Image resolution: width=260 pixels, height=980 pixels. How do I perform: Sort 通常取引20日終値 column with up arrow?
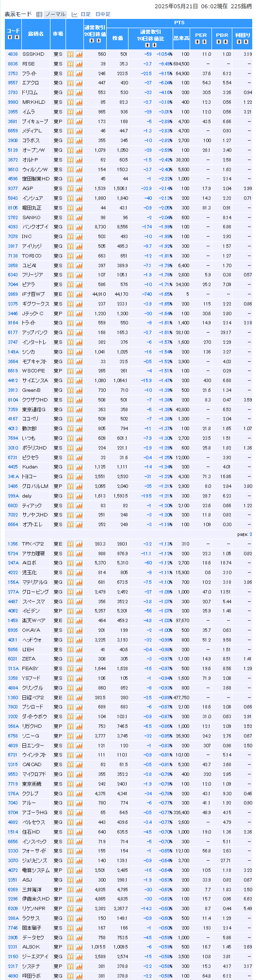coord(91,41)
